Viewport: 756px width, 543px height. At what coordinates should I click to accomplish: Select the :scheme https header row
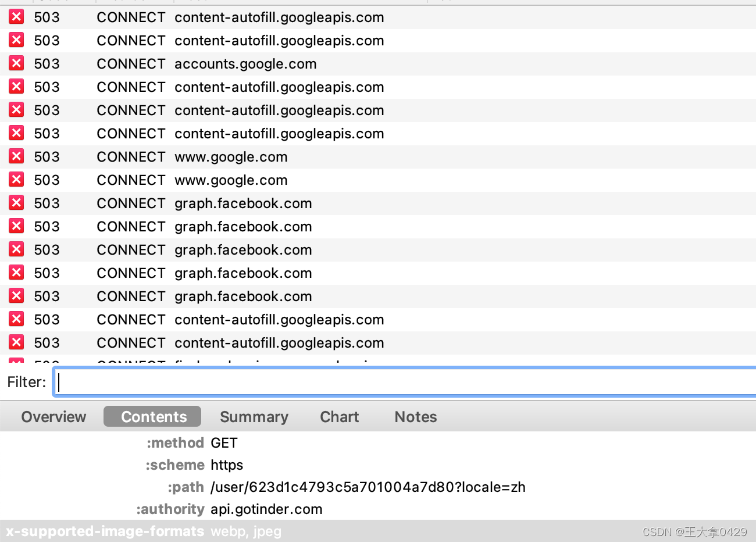378,465
